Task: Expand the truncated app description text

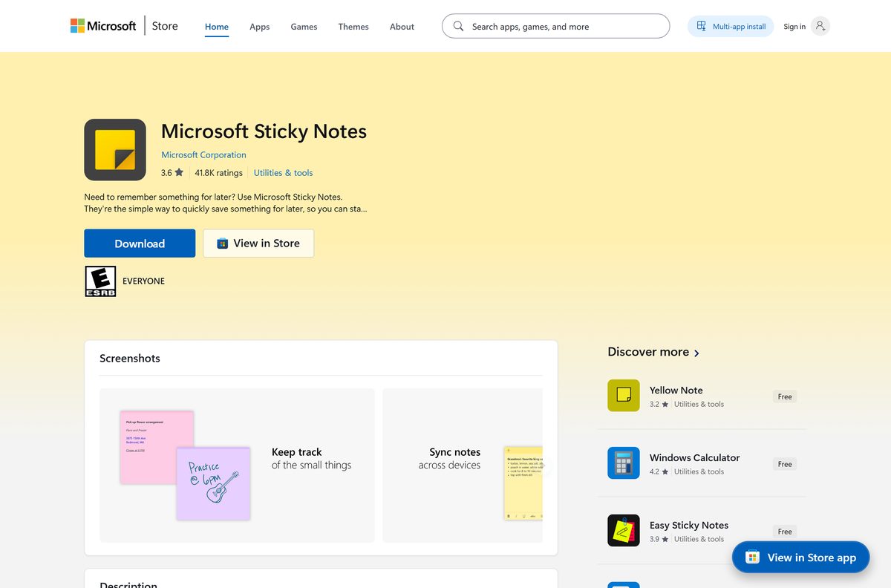Action: coord(226,203)
